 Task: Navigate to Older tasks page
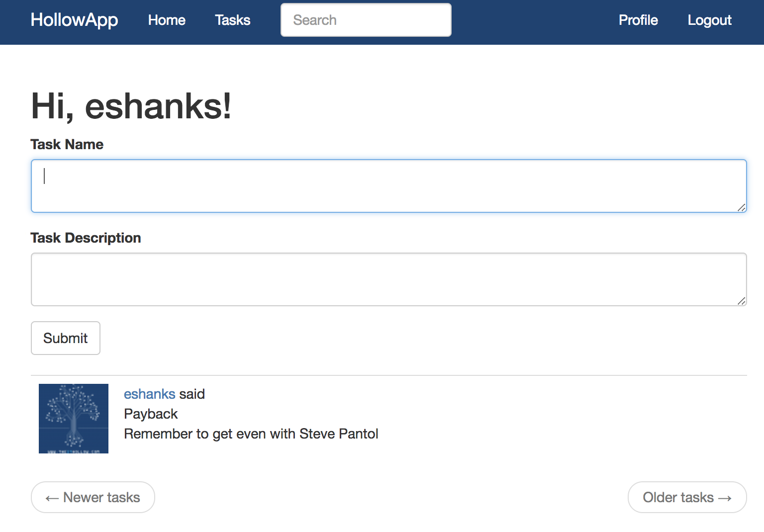687,497
